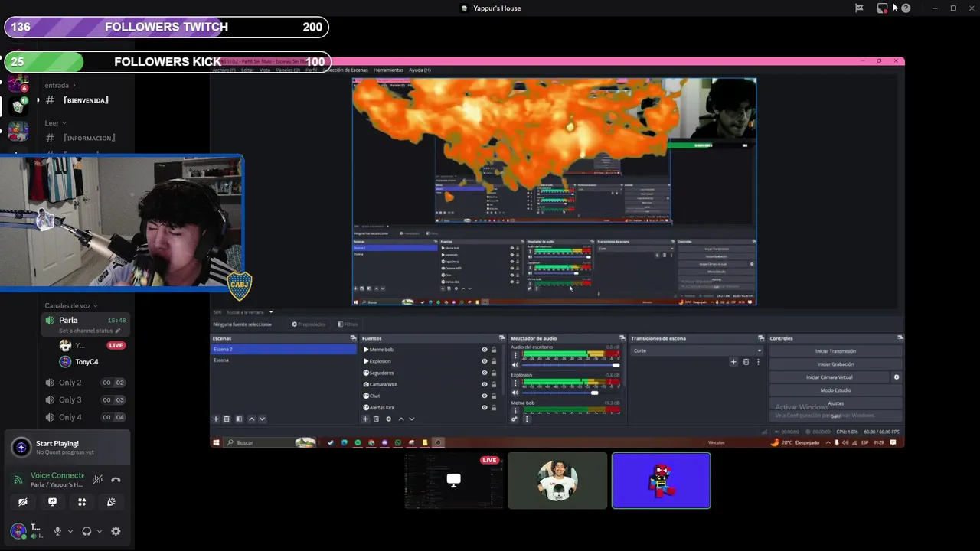The width and height of the screenshot is (980, 551).
Task: Open the Corte transition dropdown
Action: click(x=697, y=350)
